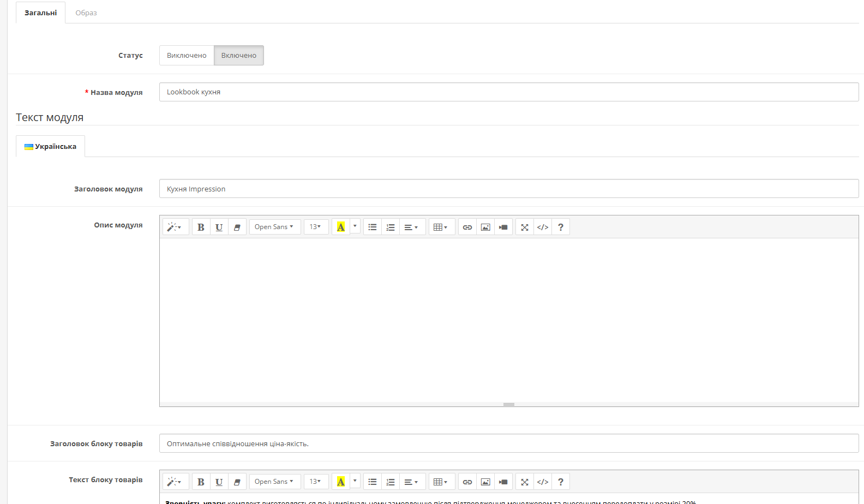Open color palette arrow in Опис модуля editor
The width and height of the screenshot is (864, 504).
355,227
